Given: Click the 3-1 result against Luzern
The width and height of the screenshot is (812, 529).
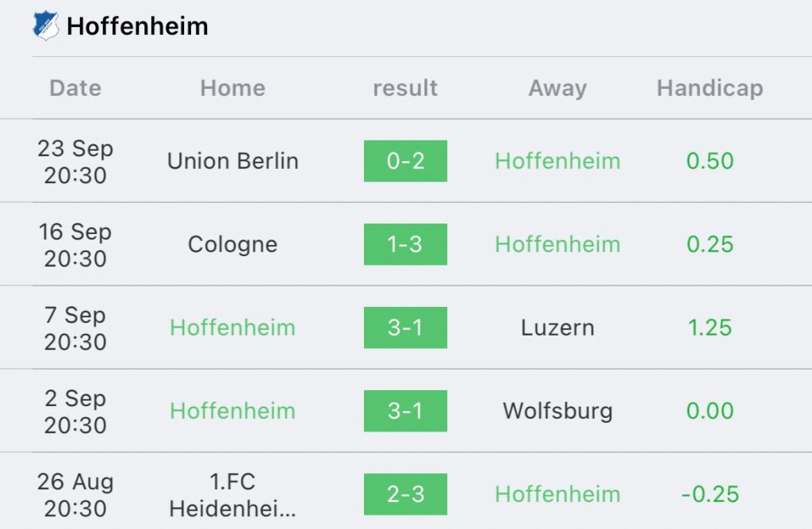Looking at the screenshot, I should 405,328.
